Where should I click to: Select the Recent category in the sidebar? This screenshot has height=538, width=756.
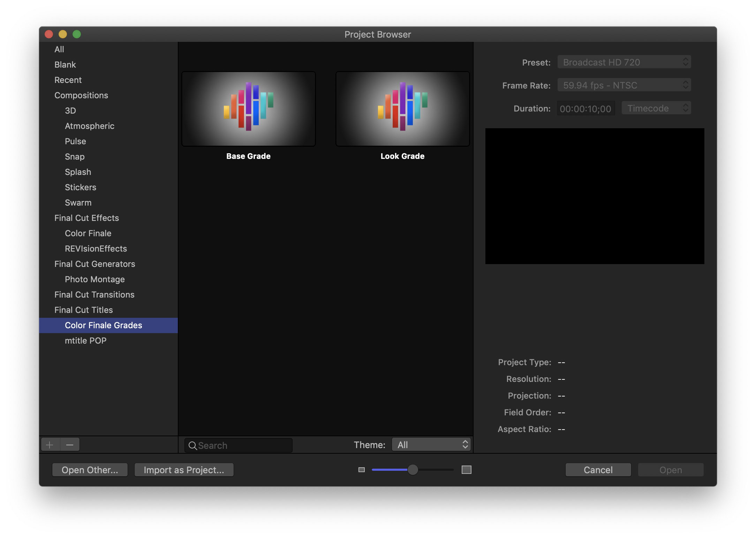tap(68, 80)
